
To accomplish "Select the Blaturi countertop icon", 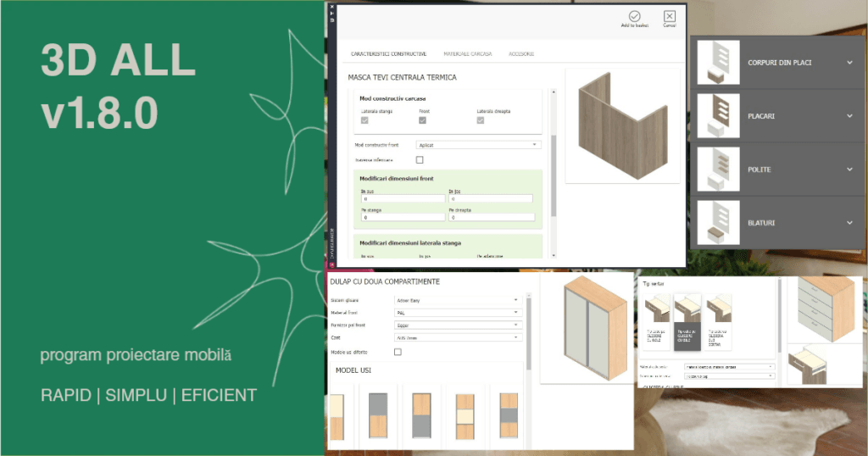I will tap(718, 222).
